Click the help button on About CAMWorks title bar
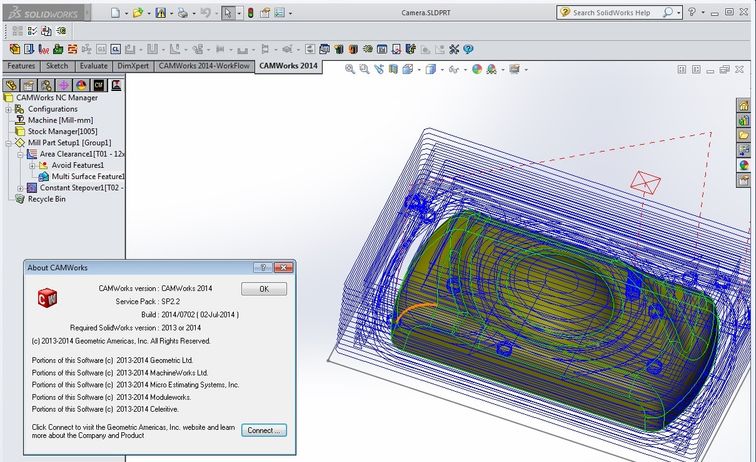 tap(263, 267)
